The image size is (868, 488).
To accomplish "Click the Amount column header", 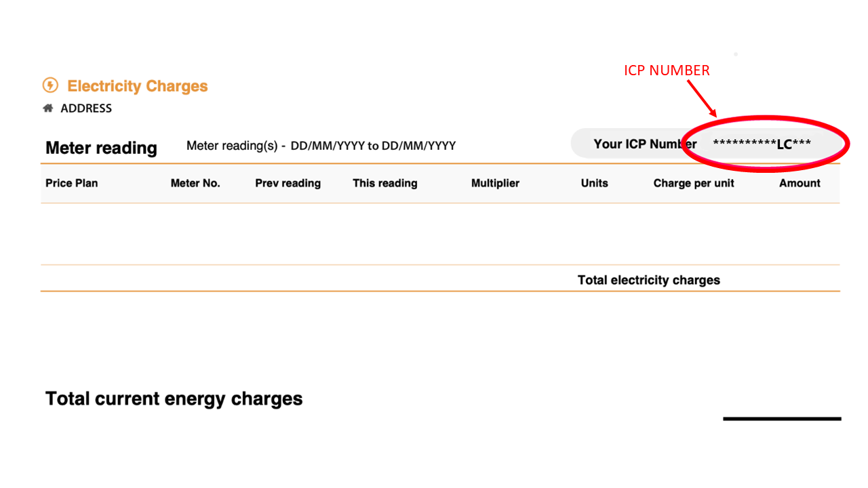I will click(800, 183).
